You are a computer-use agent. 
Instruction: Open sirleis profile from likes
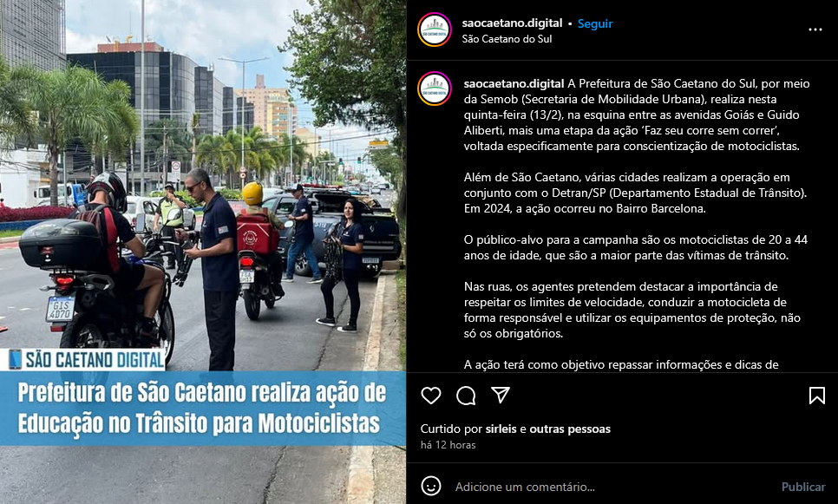[x=501, y=429]
